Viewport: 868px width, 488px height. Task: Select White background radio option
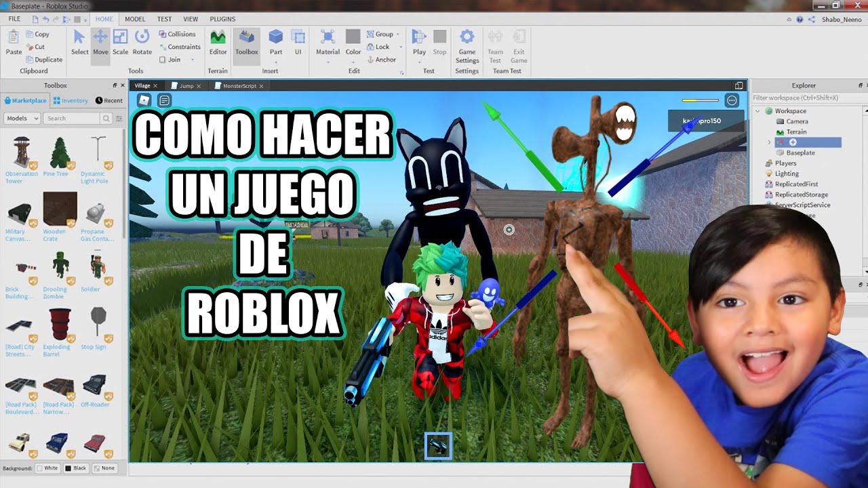[40, 468]
